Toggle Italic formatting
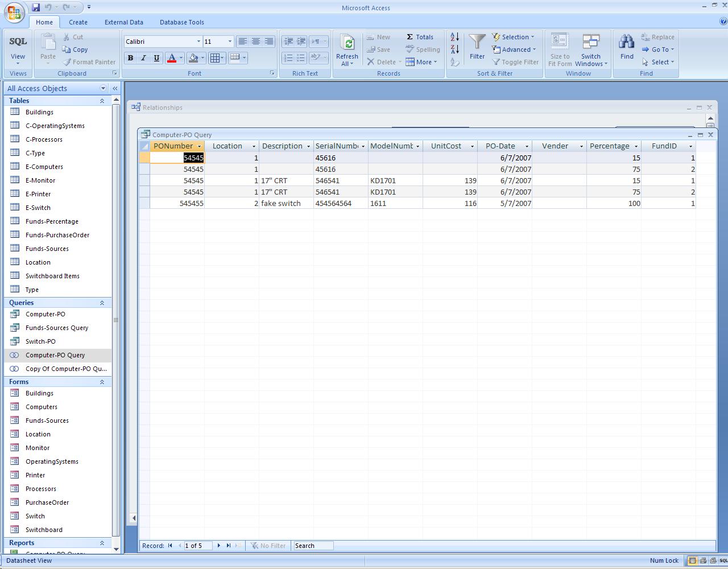This screenshot has height=569, width=728. tap(143, 57)
